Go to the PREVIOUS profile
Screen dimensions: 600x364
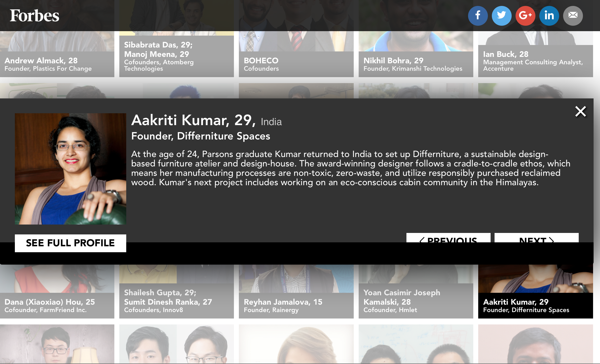(x=448, y=238)
